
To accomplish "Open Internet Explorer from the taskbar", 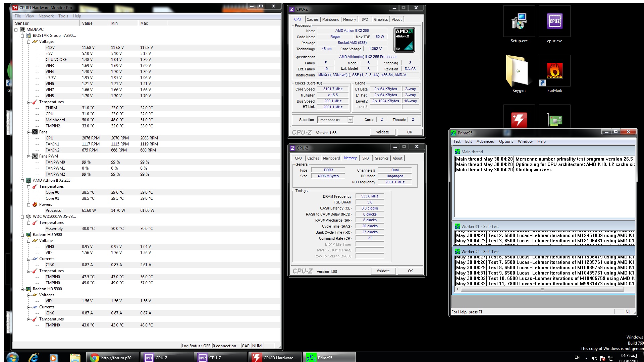I will 33,357.
